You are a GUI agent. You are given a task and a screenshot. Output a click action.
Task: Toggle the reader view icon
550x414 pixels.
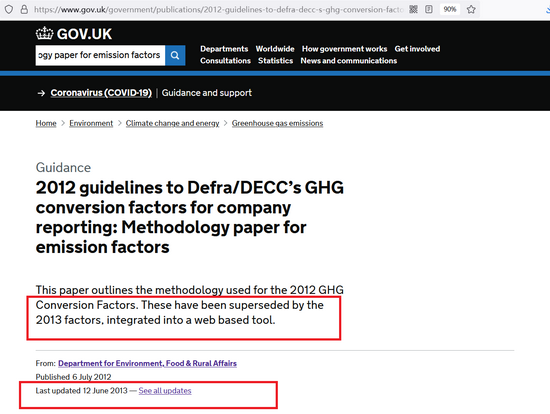tap(429, 9)
